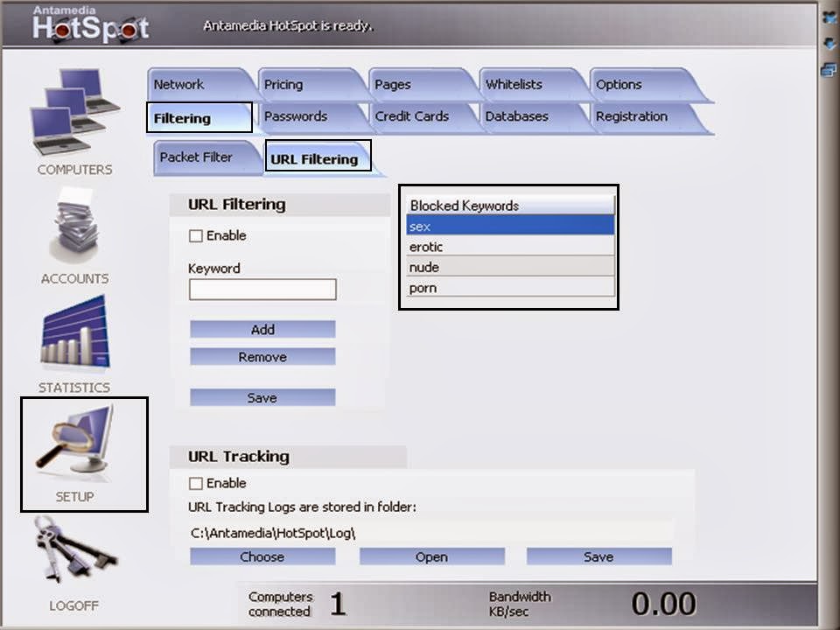Select the "porn" blocked keyword row
Image resolution: width=840 pixels, height=630 pixels.
(510, 288)
